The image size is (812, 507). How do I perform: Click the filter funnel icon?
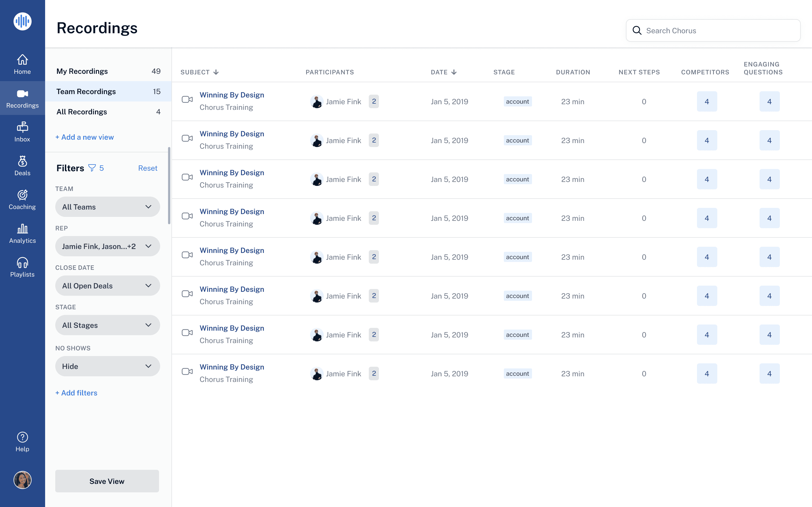92,168
